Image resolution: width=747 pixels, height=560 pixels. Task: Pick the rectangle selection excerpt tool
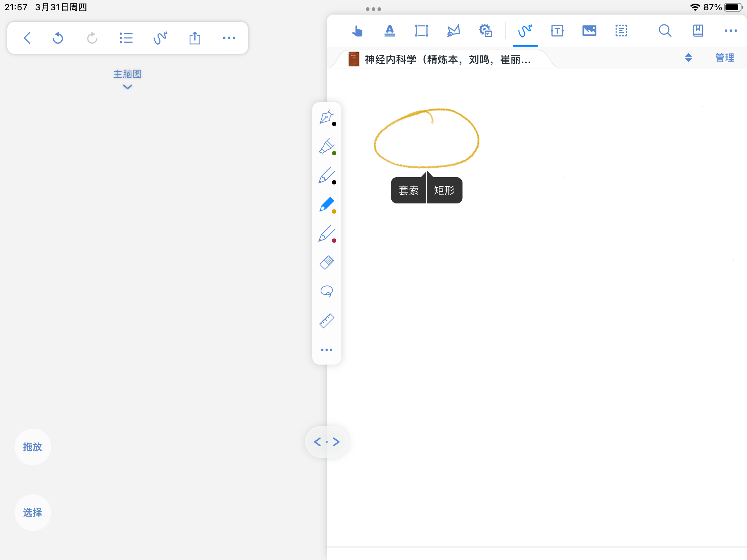pos(422,31)
